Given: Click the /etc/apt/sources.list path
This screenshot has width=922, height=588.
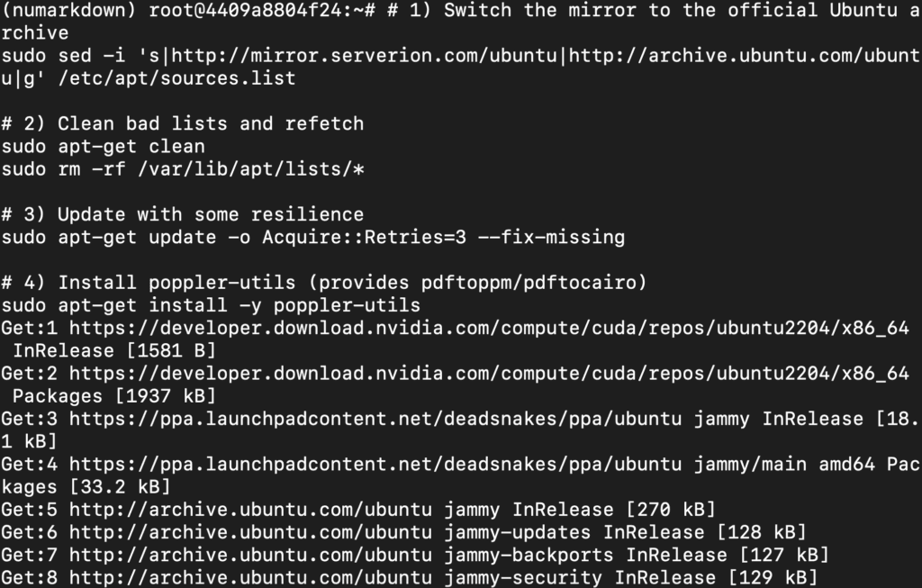Looking at the screenshot, I should [176, 78].
